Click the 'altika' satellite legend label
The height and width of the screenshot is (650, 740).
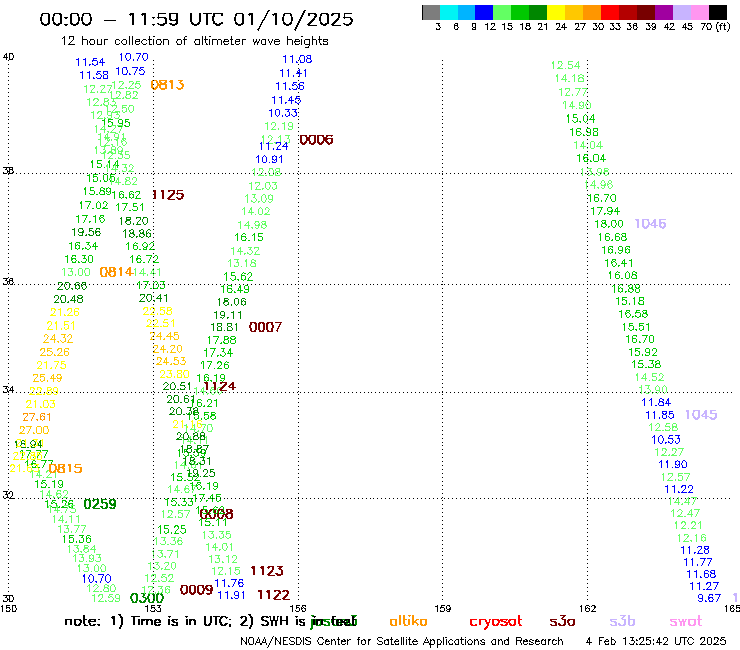(x=408, y=621)
